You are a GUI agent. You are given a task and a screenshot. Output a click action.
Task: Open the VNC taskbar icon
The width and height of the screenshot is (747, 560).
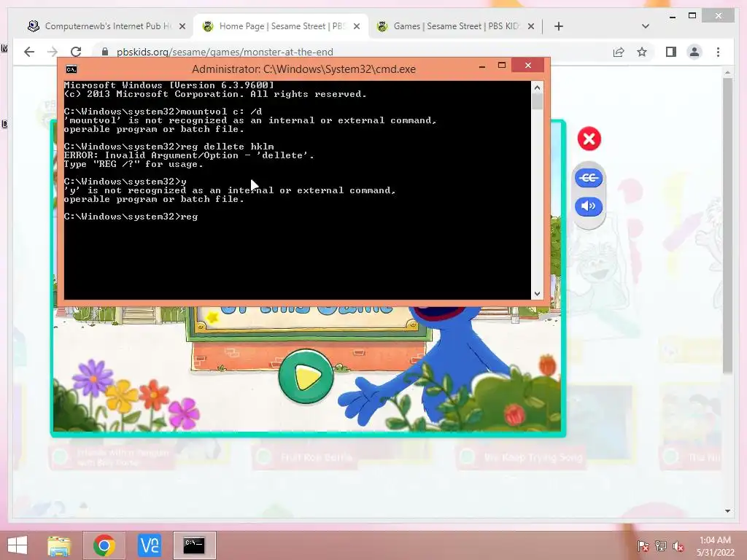[x=149, y=545]
